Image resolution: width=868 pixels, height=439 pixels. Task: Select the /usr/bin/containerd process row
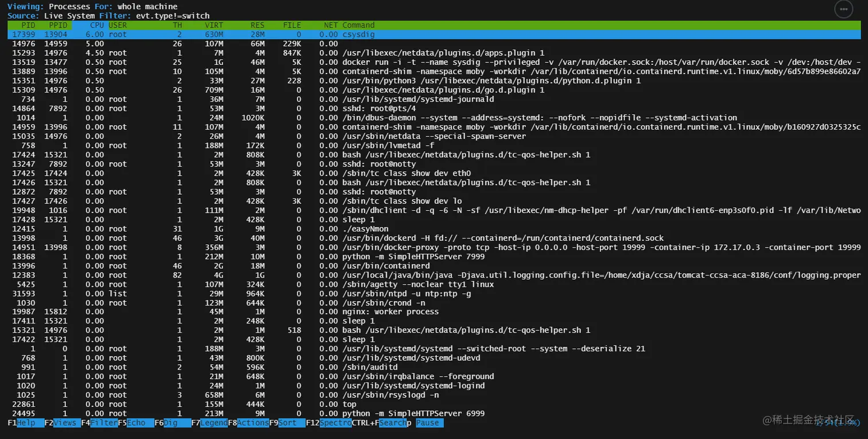[x=434, y=265]
